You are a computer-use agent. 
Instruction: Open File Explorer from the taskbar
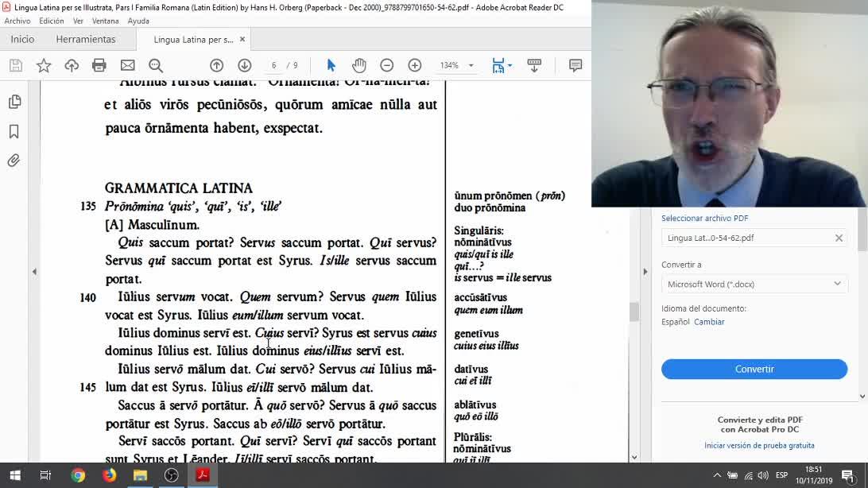click(140, 475)
